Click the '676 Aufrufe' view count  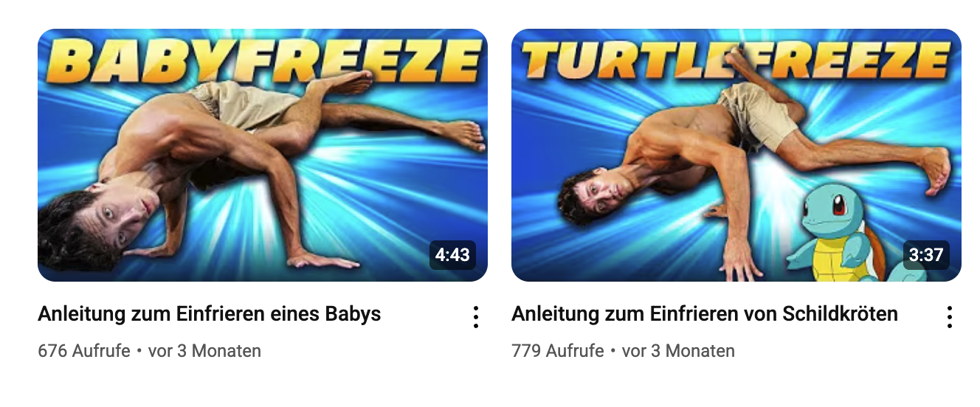pos(84,351)
